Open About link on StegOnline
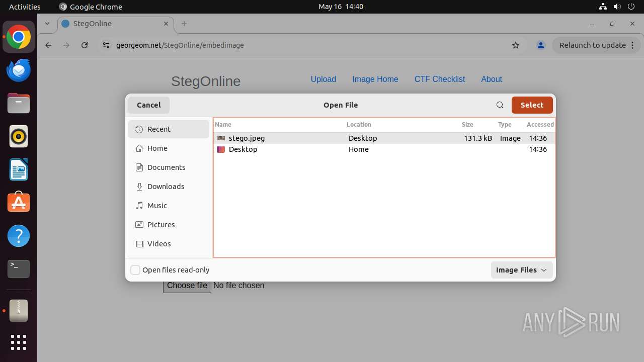This screenshot has width=644, height=362. (x=492, y=79)
